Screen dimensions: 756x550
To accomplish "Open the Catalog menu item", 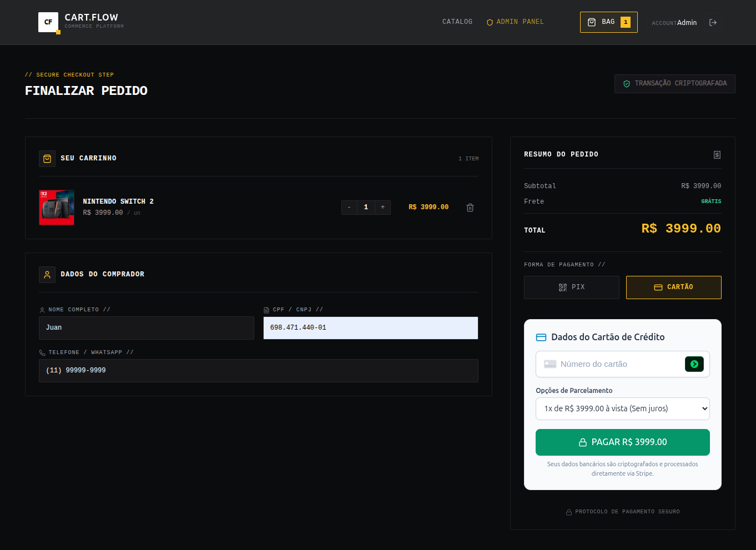I will click(x=457, y=22).
